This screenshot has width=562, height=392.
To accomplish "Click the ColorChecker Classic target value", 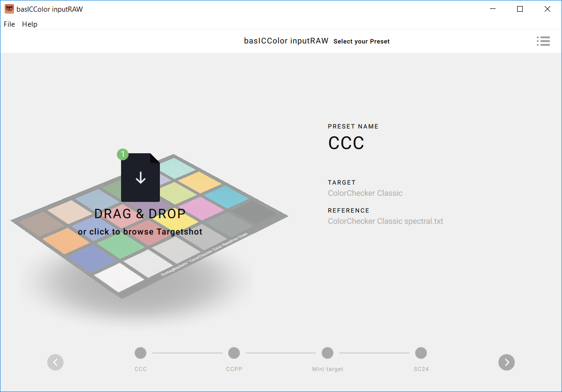I will tap(365, 193).
